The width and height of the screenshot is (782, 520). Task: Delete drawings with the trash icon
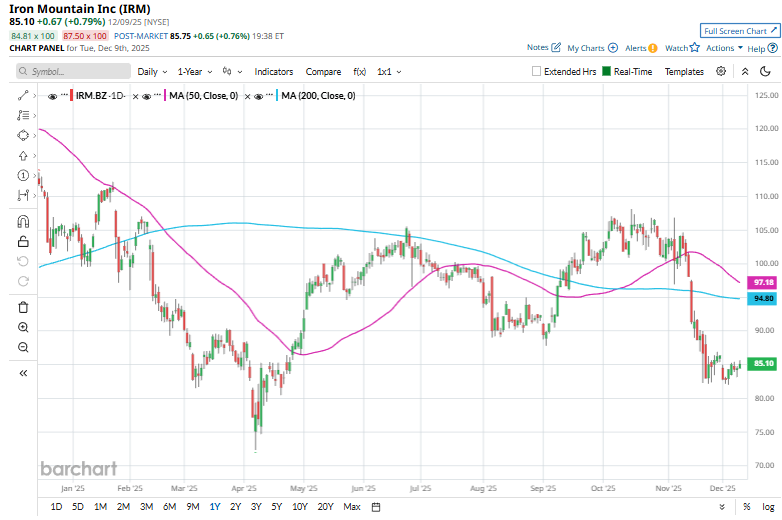[22, 307]
